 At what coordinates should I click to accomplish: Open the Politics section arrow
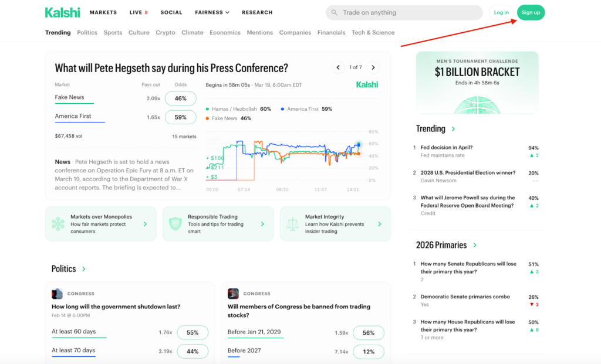[84, 269]
